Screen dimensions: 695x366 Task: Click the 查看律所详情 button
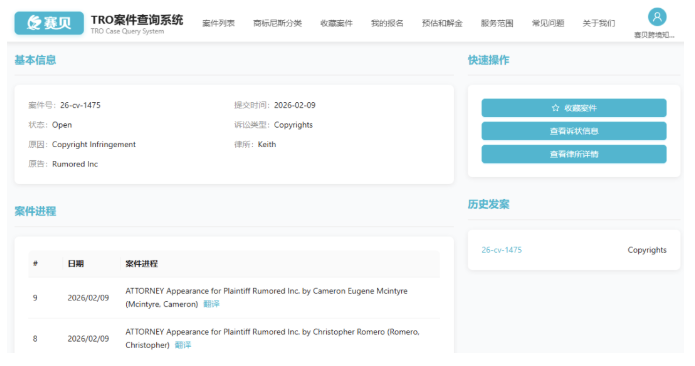[574, 154]
